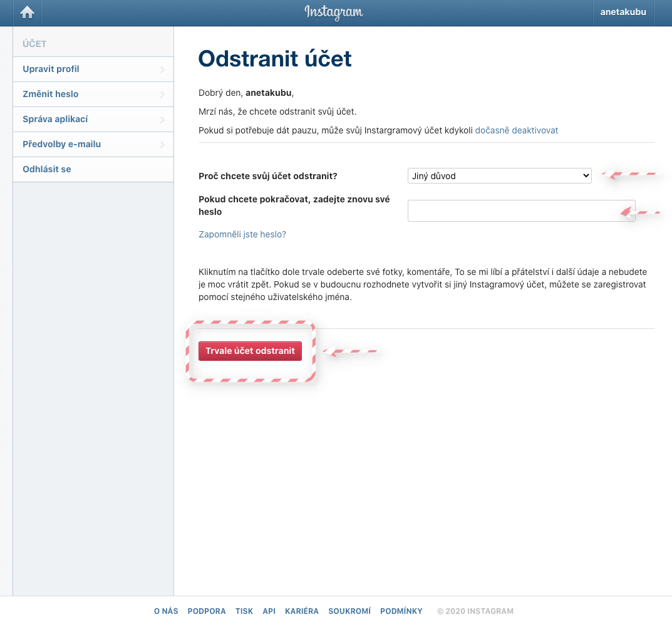672x622 pixels.
Task: Click the © 2020 INSTAGRAM footer text
Action: pyautogui.click(x=475, y=611)
